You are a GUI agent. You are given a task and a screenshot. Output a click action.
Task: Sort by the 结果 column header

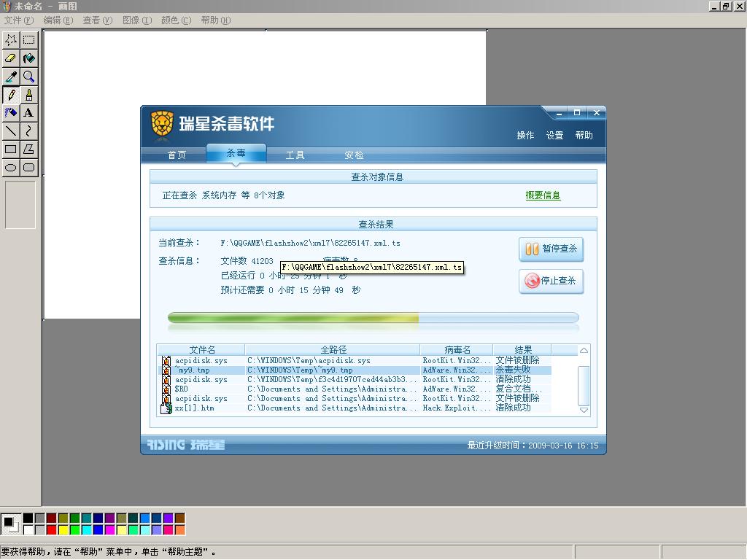(x=522, y=349)
